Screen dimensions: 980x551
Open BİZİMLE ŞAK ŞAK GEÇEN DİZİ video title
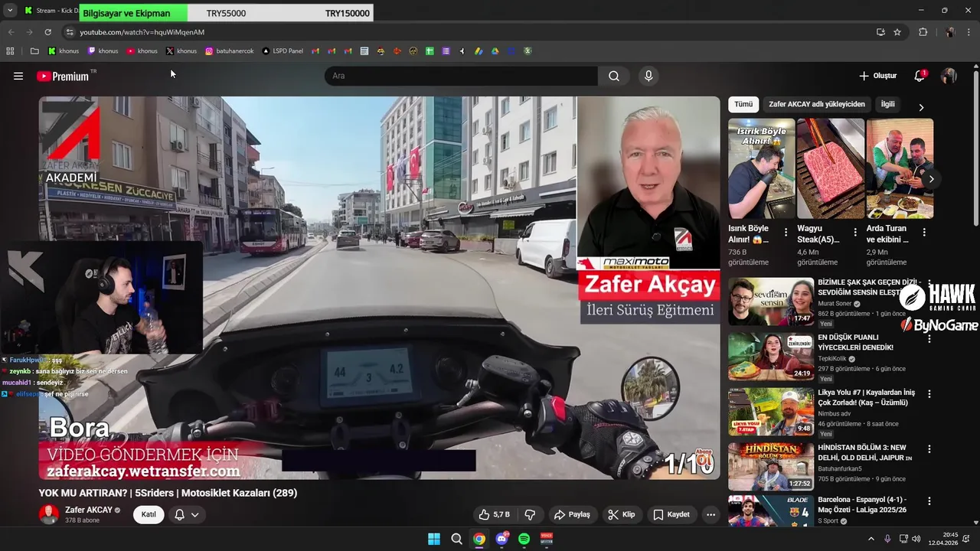(869, 287)
